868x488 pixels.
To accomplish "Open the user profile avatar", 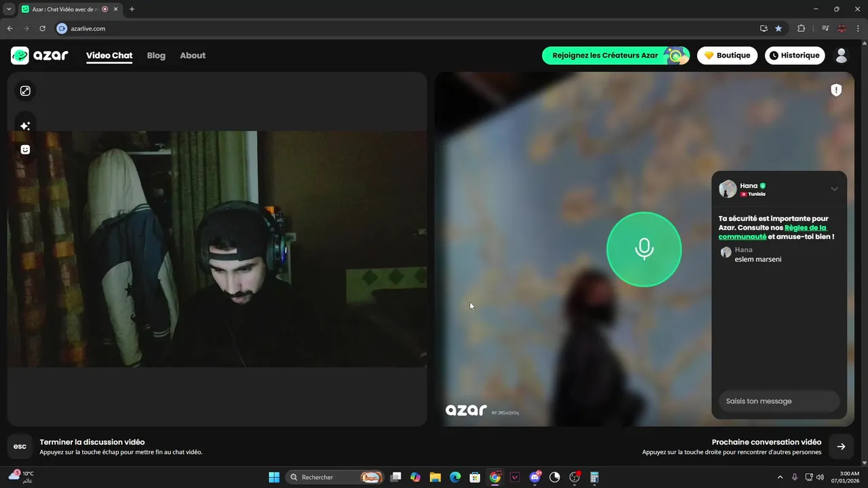I will point(842,56).
